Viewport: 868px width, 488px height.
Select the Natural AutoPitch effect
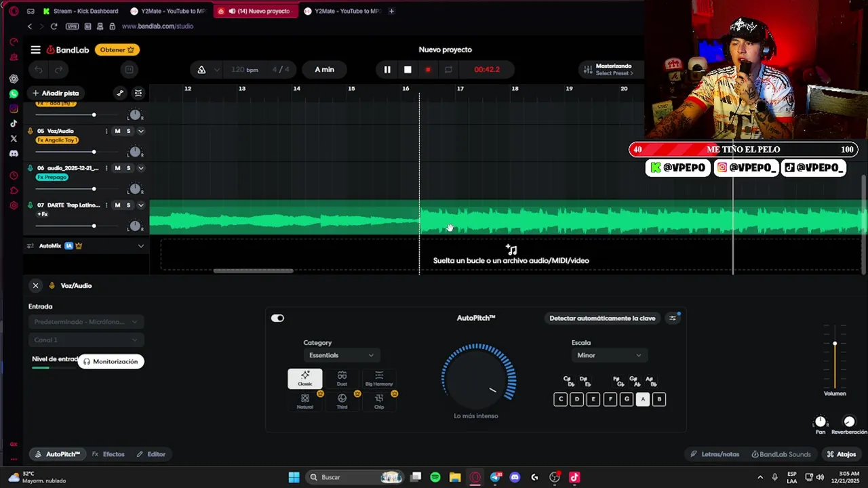click(305, 401)
